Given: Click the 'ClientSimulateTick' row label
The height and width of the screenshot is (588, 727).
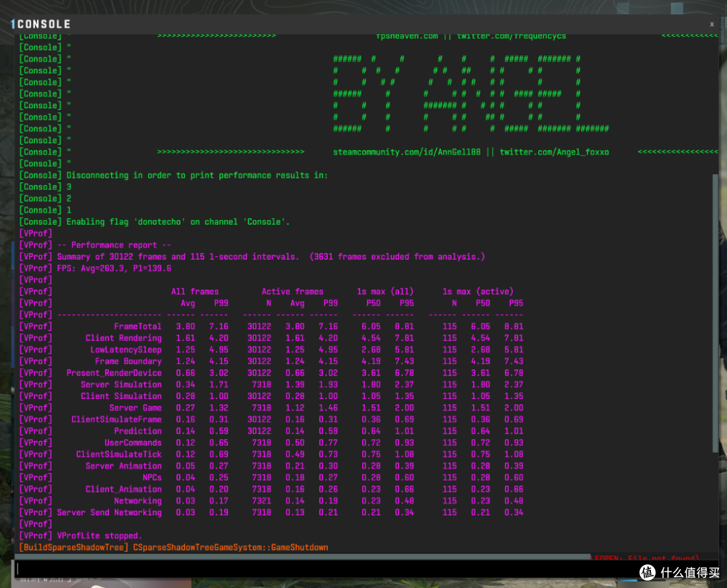Looking at the screenshot, I should [118, 455].
